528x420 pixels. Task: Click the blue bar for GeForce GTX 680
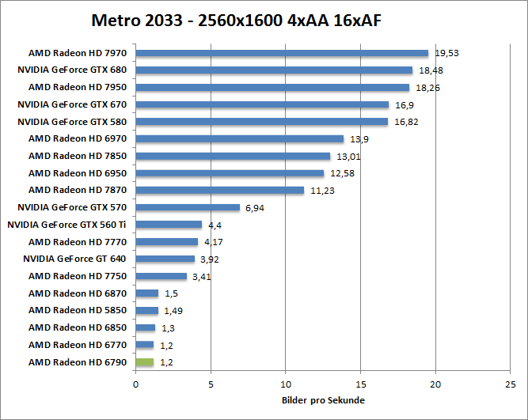[x=274, y=70]
